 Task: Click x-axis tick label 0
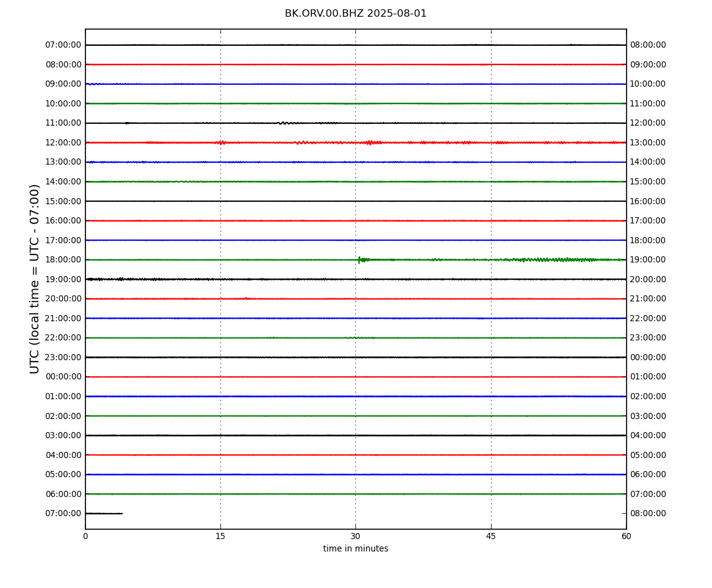click(x=85, y=536)
